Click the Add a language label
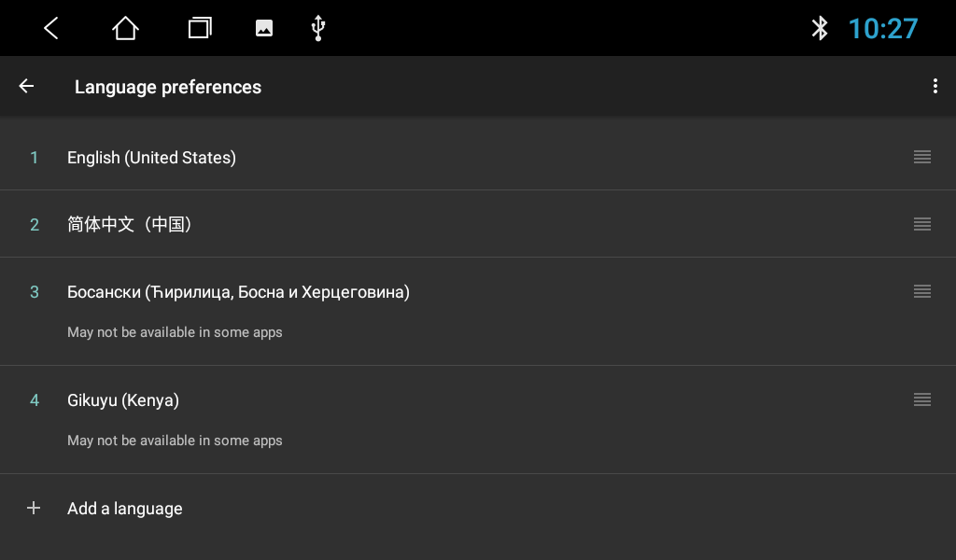Viewport: 956px width, 560px height. point(125,509)
